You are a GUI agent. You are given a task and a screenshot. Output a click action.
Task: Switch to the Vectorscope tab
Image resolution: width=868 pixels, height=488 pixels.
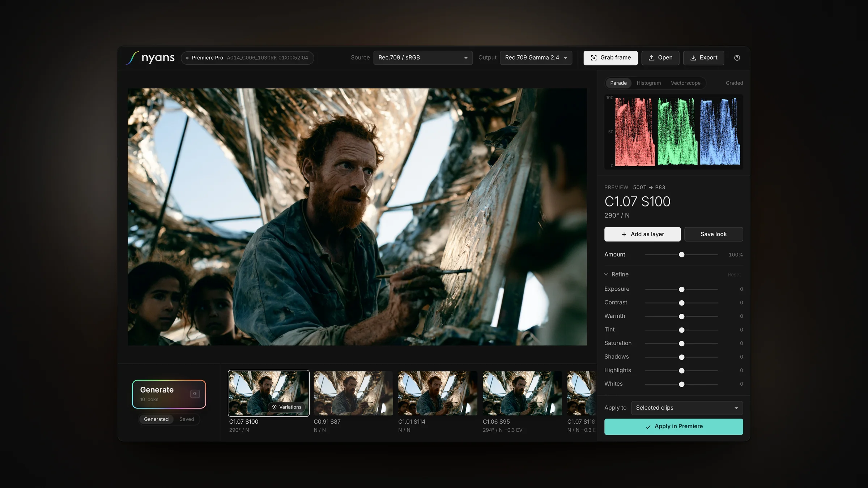click(686, 83)
